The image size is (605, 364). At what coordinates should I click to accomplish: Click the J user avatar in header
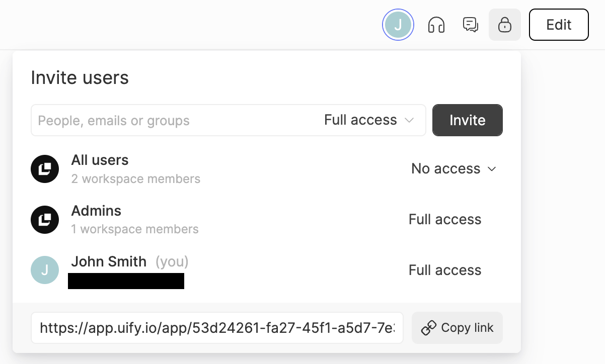tap(398, 25)
